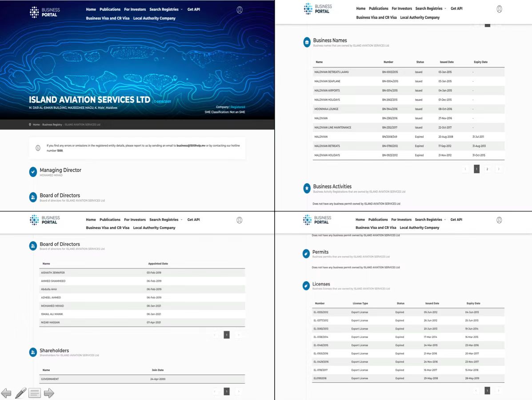This screenshot has width=532, height=400.
Task: Open Publications menu in the blue banner header
Action: [110, 9]
